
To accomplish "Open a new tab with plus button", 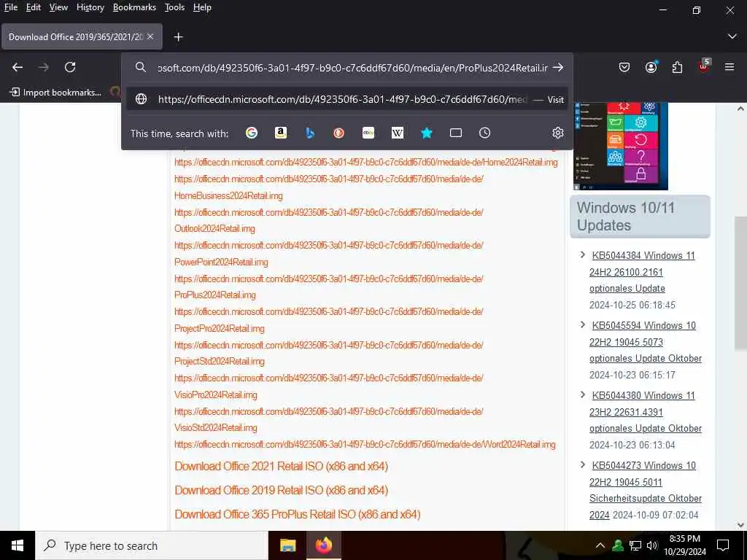I will point(178,36).
